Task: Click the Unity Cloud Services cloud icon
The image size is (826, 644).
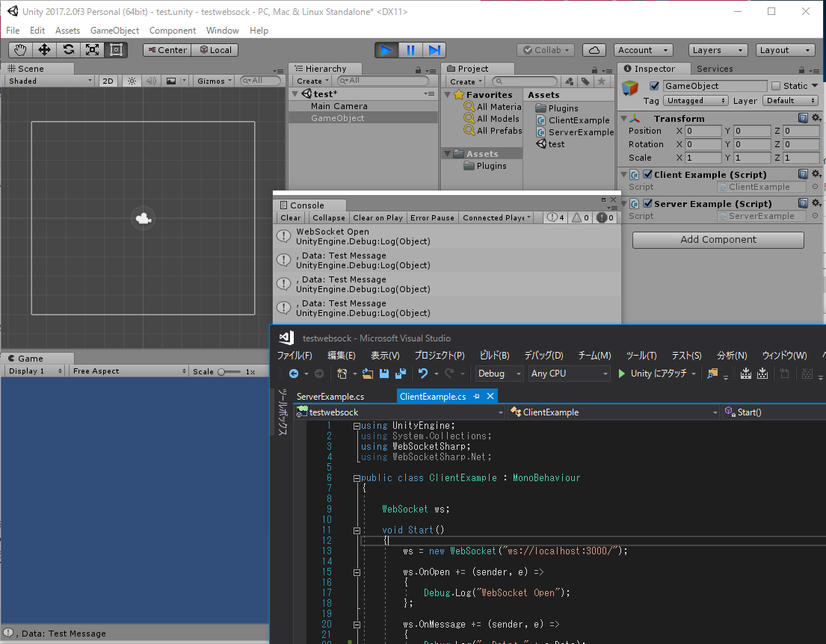Action: [594, 49]
